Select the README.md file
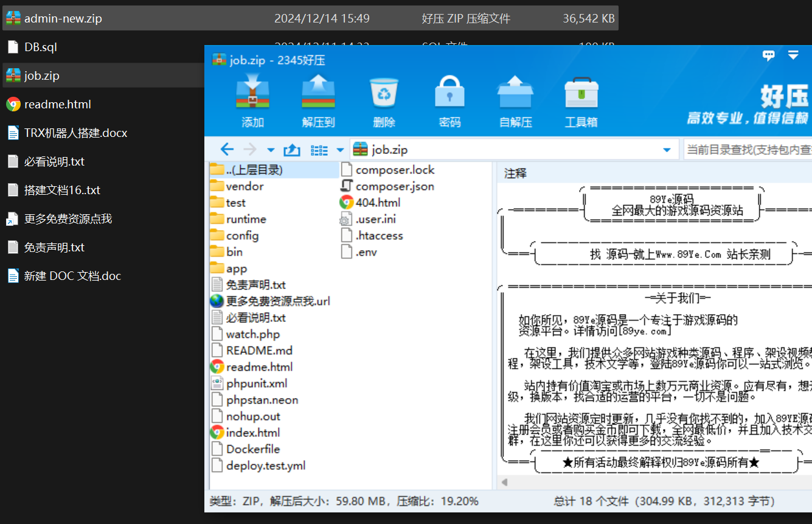The width and height of the screenshot is (812, 524). 252,351
